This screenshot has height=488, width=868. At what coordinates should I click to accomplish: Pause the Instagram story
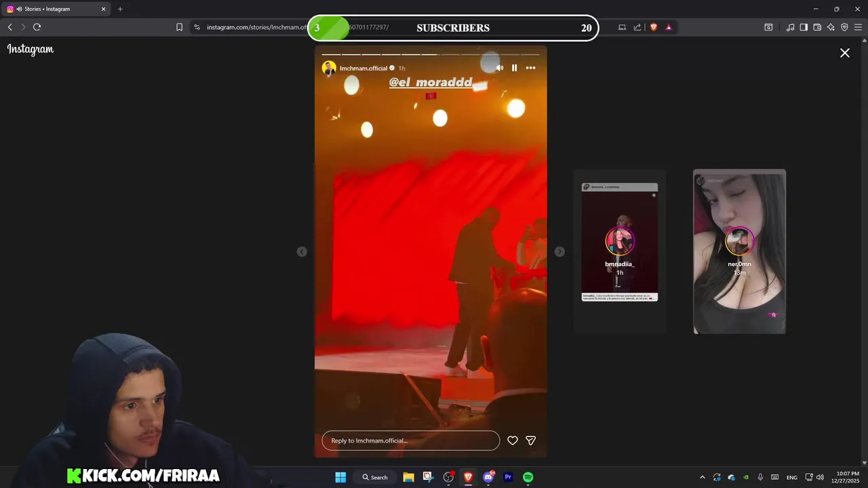point(514,68)
